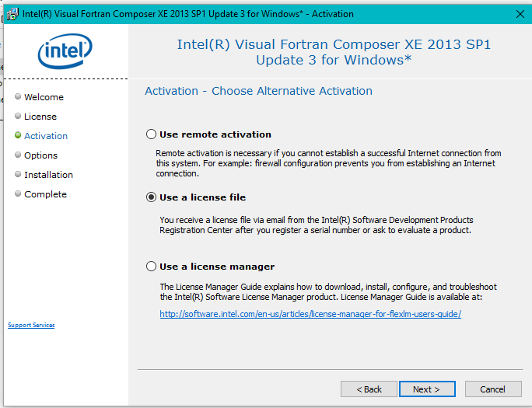
Task: Close the Activation installer window
Action: tap(520, 14)
